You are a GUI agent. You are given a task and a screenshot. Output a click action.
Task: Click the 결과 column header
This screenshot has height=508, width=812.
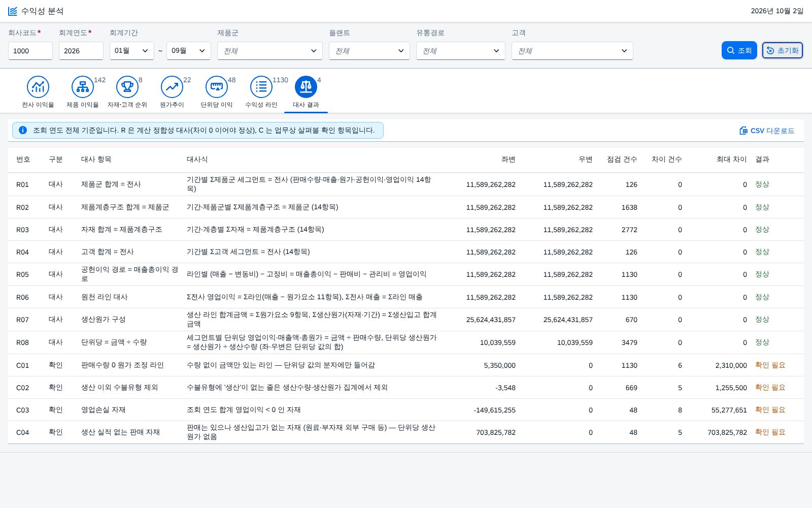pos(762,160)
